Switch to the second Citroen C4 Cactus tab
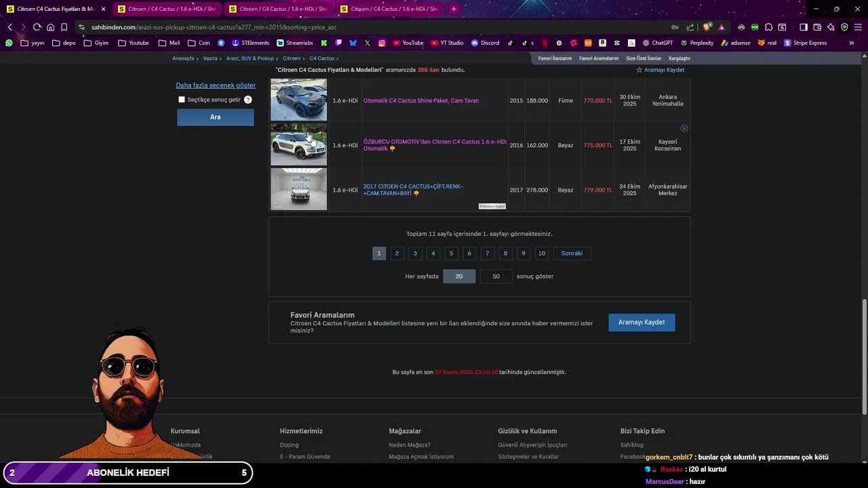This screenshot has height=488, width=868. [x=167, y=9]
